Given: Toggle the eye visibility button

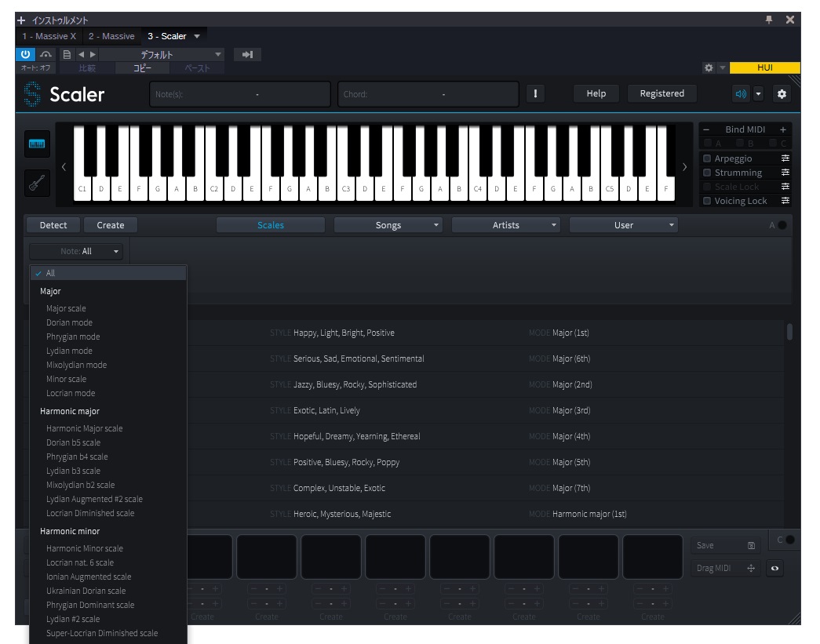Looking at the screenshot, I should (x=775, y=568).
